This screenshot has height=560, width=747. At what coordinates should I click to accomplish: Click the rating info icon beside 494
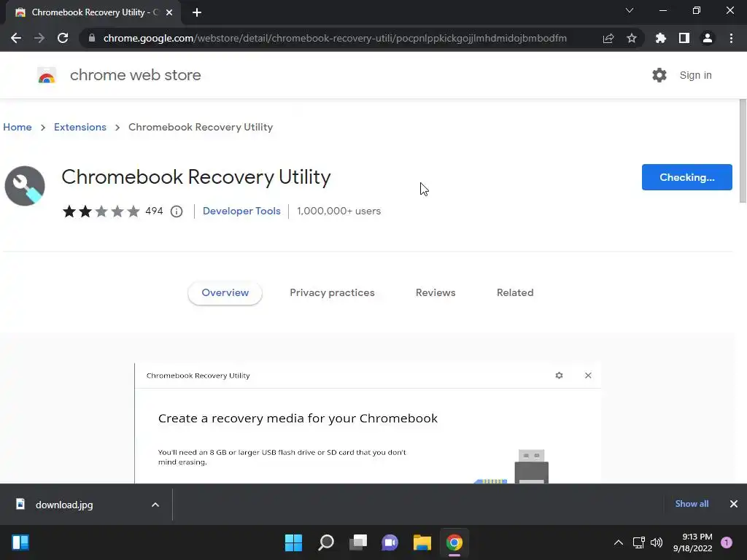click(x=177, y=211)
